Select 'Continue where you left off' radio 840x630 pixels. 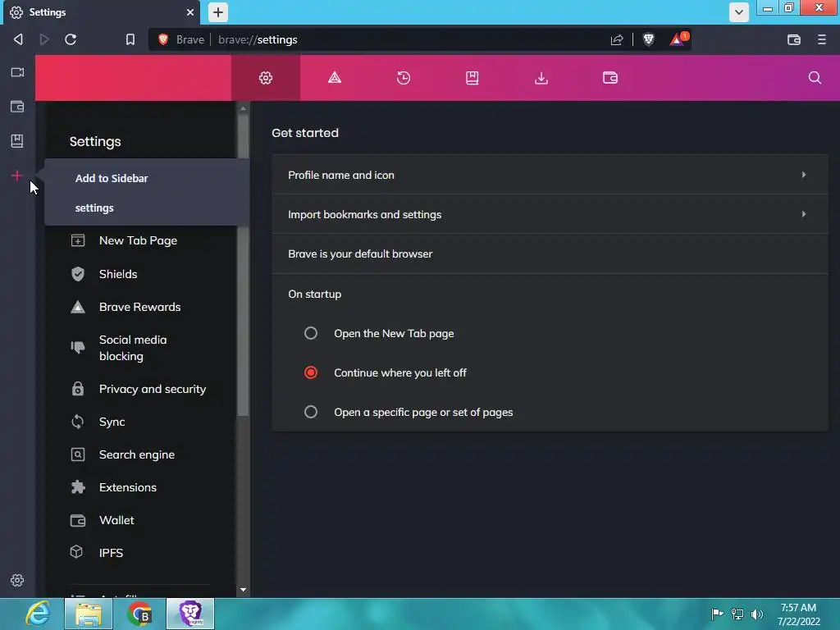[x=311, y=372]
